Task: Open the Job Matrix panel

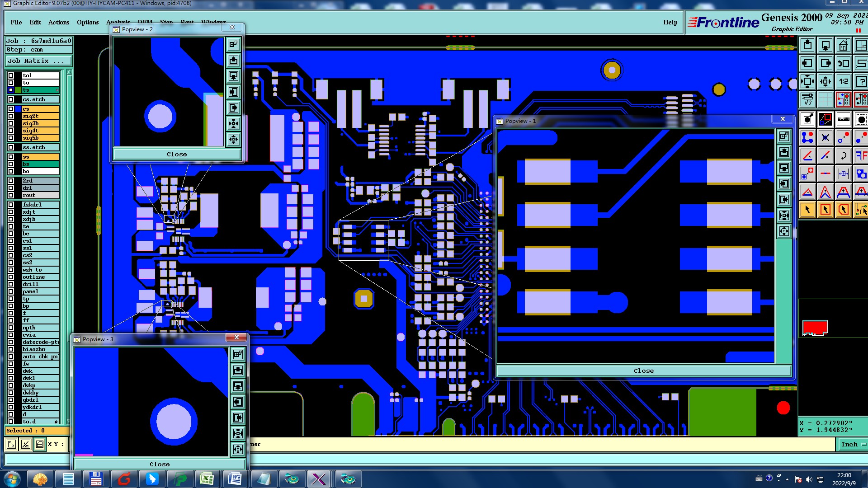Action: coord(38,61)
